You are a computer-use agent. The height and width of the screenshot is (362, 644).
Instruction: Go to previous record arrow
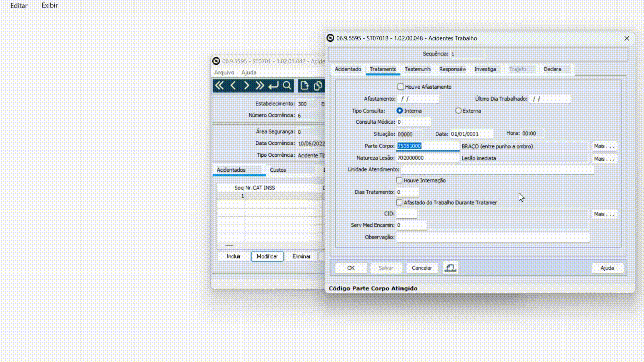coord(233,86)
